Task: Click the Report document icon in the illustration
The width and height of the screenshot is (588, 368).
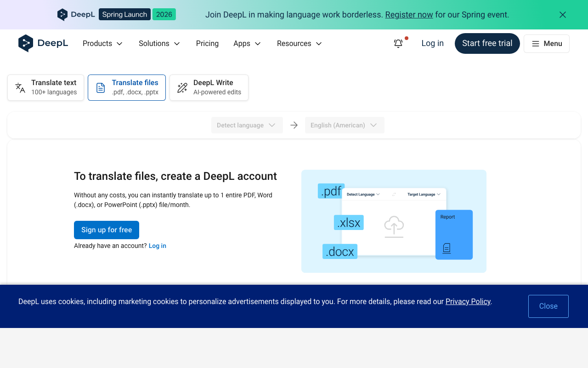Action: [x=447, y=248]
